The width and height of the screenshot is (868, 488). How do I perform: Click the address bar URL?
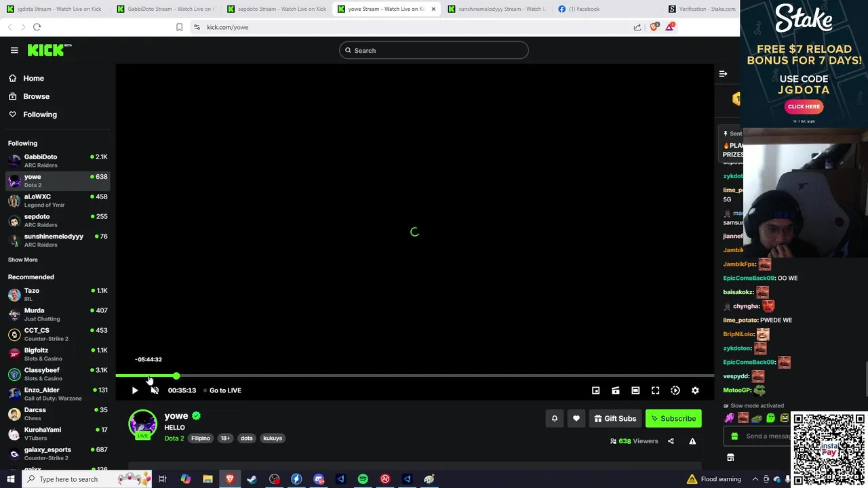(228, 27)
